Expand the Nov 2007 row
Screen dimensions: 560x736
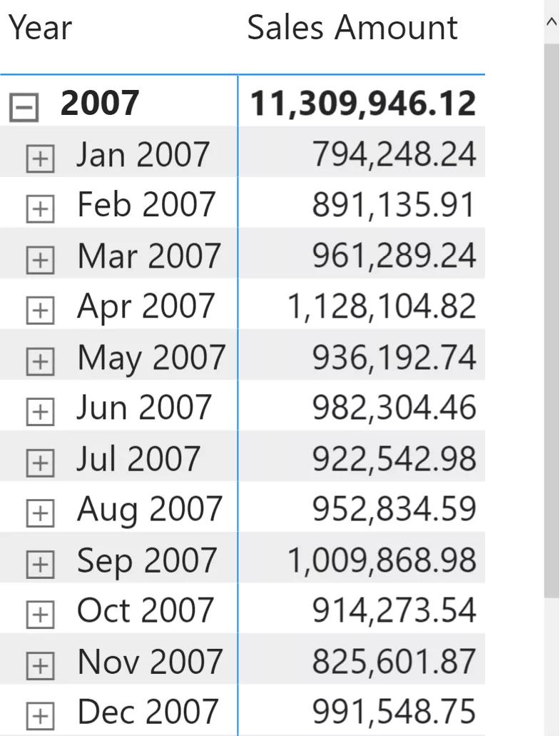[40, 665]
